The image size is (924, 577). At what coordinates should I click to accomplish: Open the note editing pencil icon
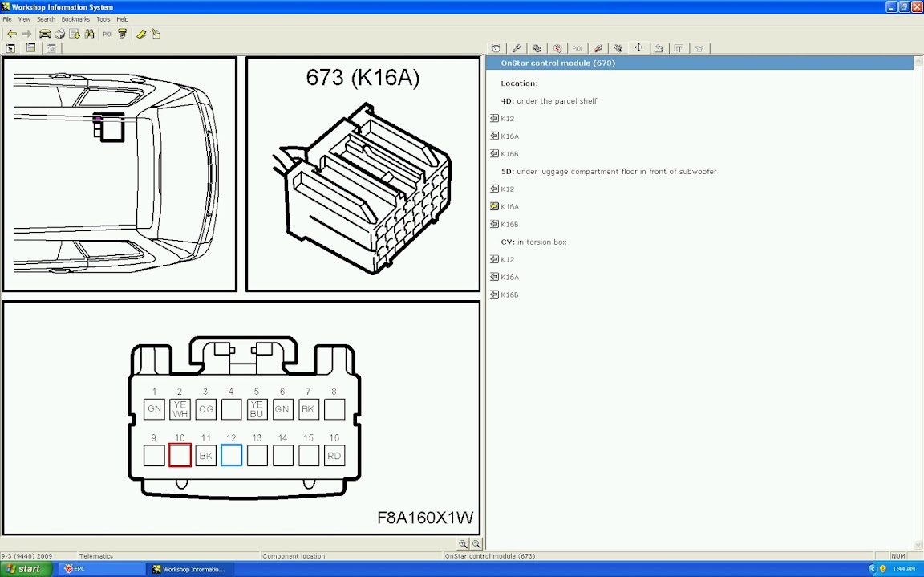[156, 35]
